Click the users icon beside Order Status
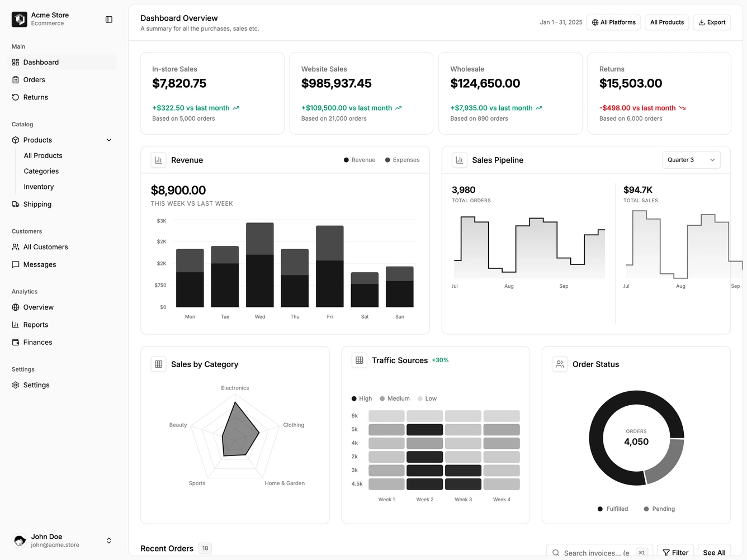Image resolution: width=747 pixels, height=560 pixels. point(560,364)
